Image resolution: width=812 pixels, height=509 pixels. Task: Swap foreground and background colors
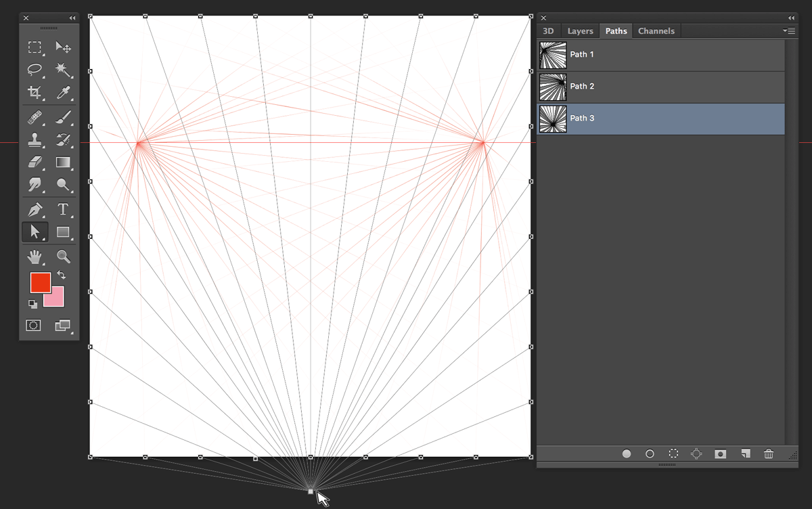pos(61,275)
